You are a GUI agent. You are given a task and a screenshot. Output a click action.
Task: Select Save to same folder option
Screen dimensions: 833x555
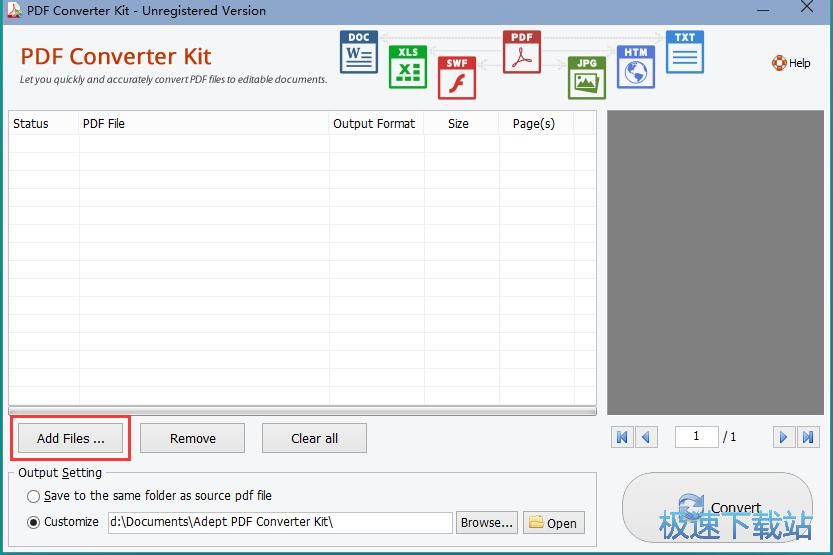coord(149,496)
